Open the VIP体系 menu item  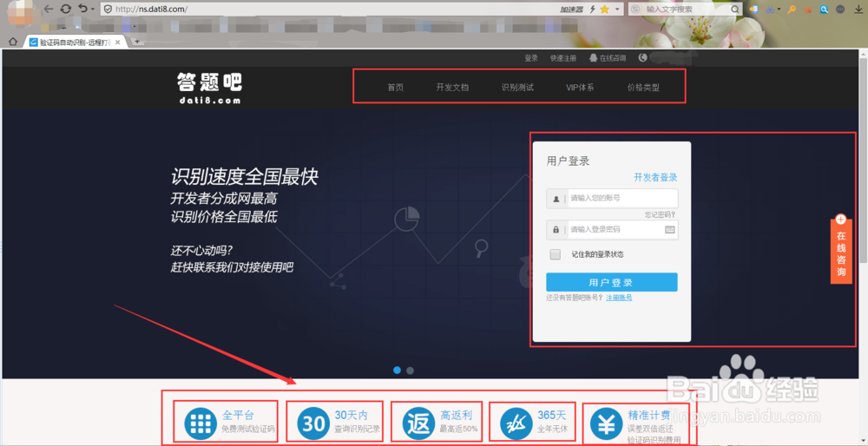tap(580, 87)
